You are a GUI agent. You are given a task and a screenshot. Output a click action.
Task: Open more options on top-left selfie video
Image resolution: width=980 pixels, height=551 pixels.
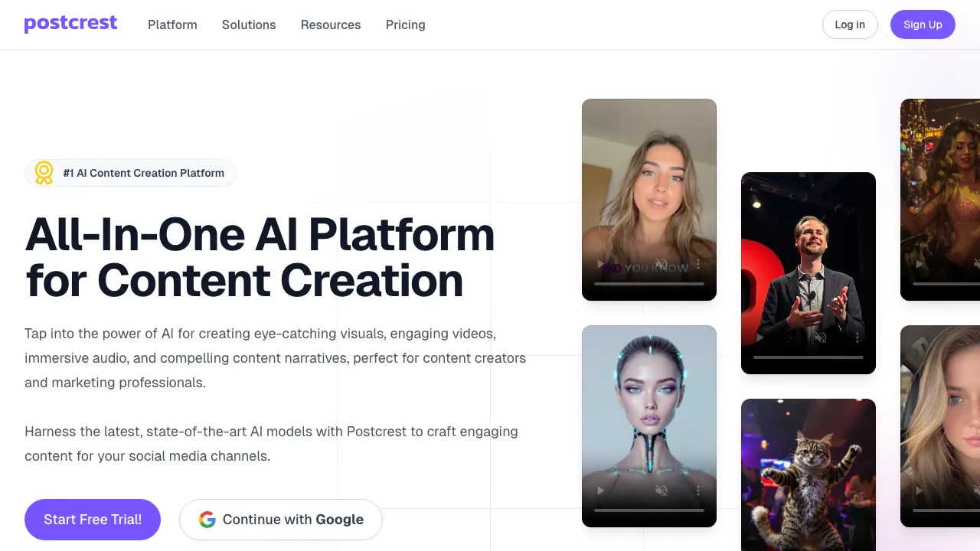point(698,264)
